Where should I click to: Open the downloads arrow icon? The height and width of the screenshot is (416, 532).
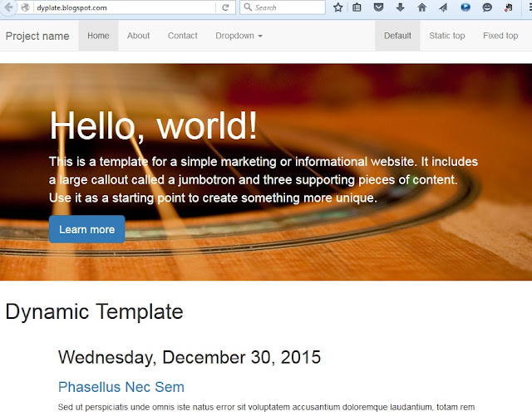pos(401,7)
